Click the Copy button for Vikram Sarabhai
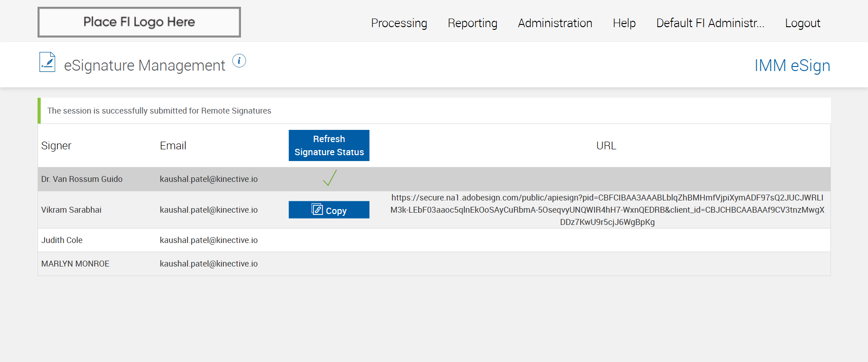This screenshot has width=868, height=362. (329, 210)
